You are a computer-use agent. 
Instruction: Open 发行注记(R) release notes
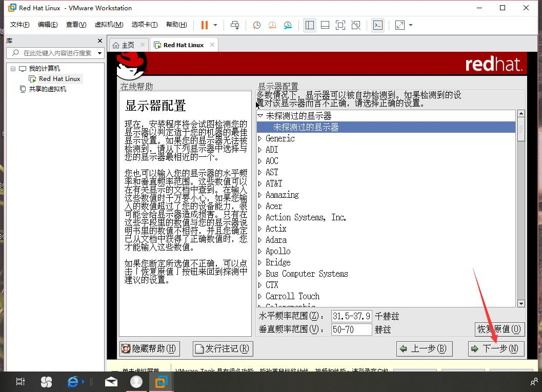223,348
